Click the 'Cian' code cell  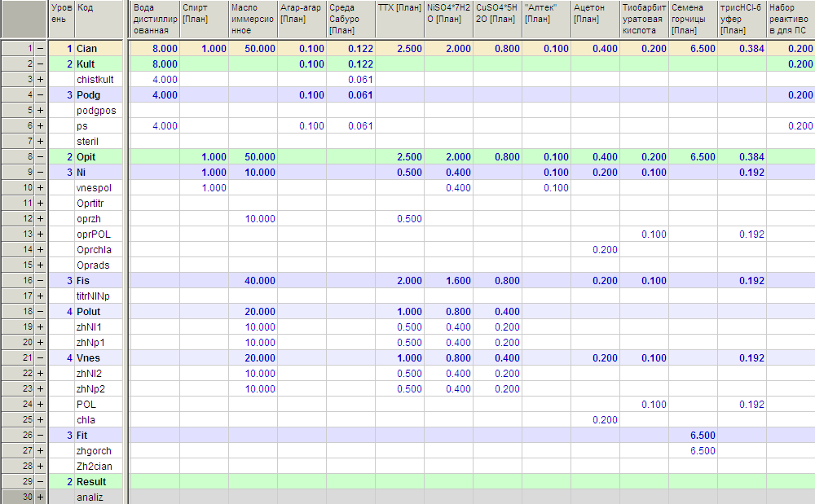point(99,48)
